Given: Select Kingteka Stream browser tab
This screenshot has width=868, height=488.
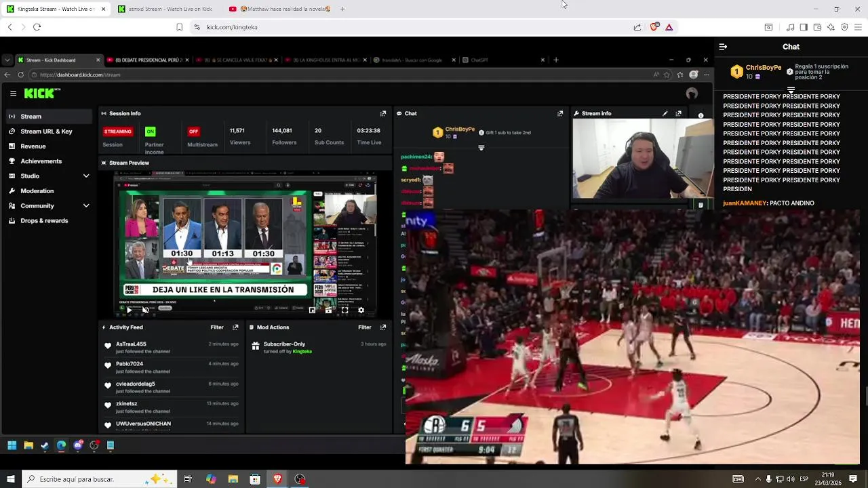Looking at the screenshot, I should coord(56,9).
